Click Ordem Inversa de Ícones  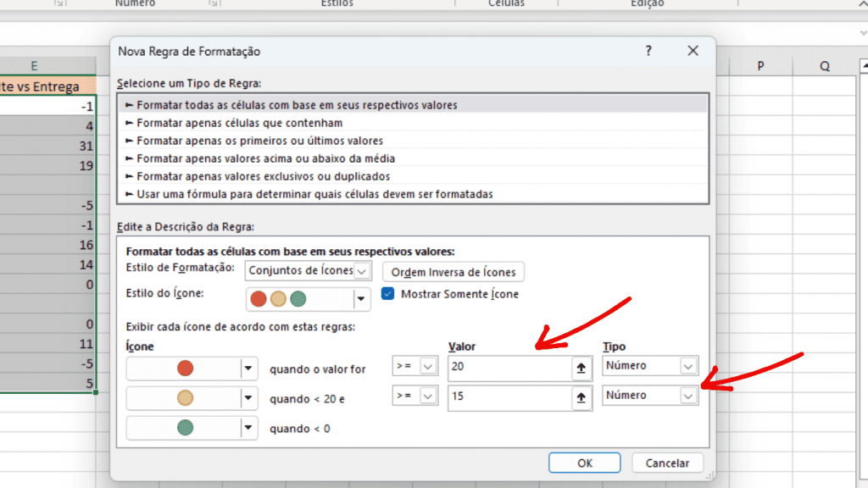tap(455, 272)
